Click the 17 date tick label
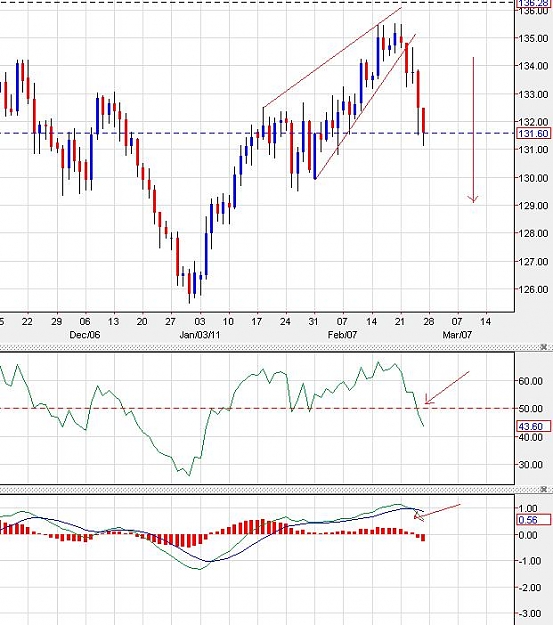Viewport: 553px width, 625px height. (256, 321)
